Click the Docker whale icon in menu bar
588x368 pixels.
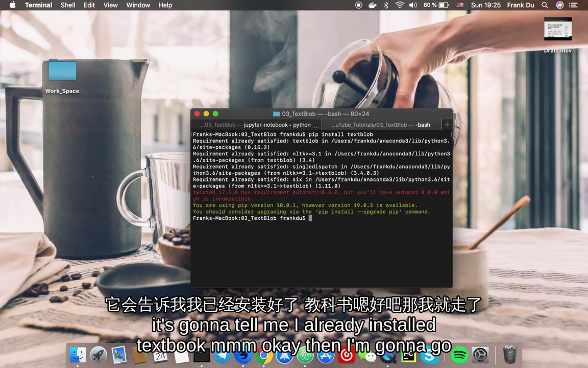point(372,5)
